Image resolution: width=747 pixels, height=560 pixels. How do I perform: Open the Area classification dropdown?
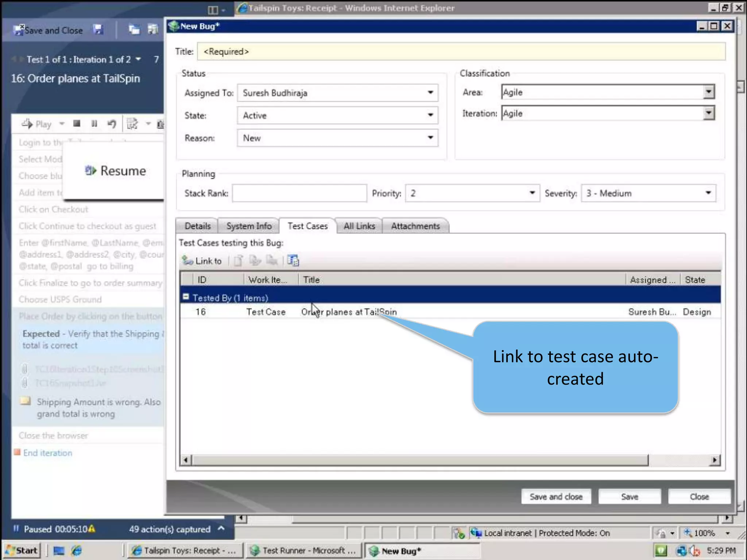[708, 92]
